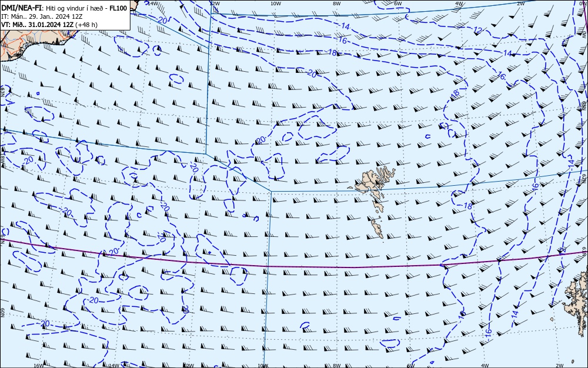The width and height of the screenshot is (588, 368).
Task: Click the '(+48 h)' forecast offset text
Action: pos(86,25)
